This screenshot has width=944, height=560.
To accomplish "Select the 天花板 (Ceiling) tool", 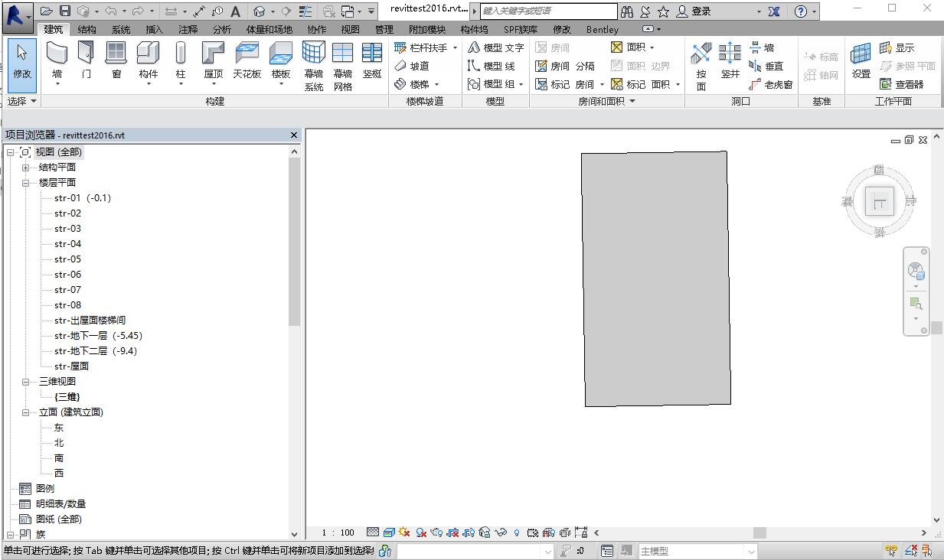I will [x=247, y=60].
